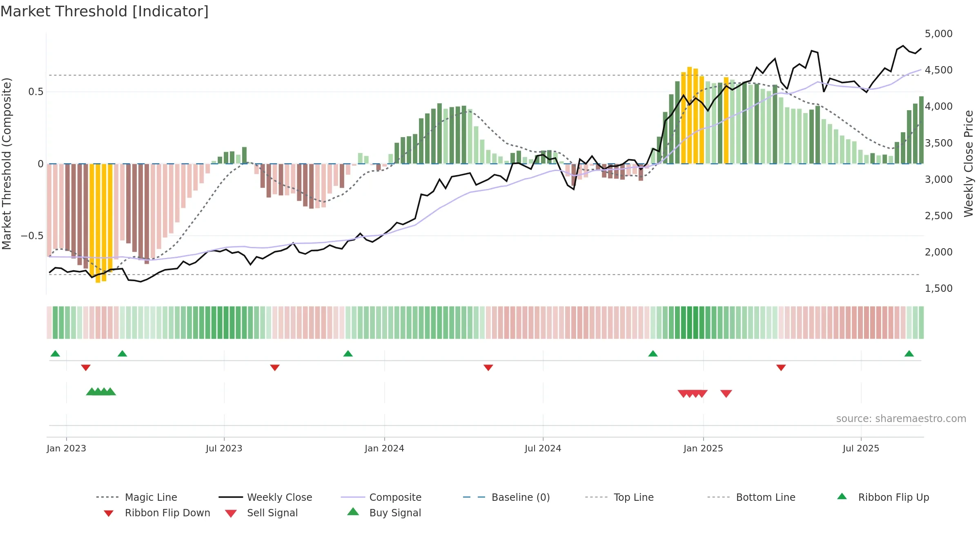Screen dimensions: 980x551
Task: Click the 5,000 price axis label
Action: [x=939, y=33]
